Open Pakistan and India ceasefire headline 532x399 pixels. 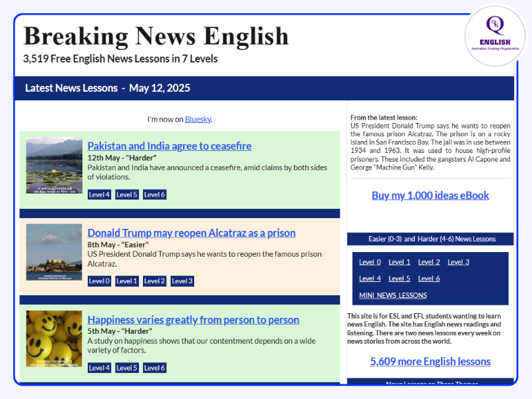(x=170, y=146)
